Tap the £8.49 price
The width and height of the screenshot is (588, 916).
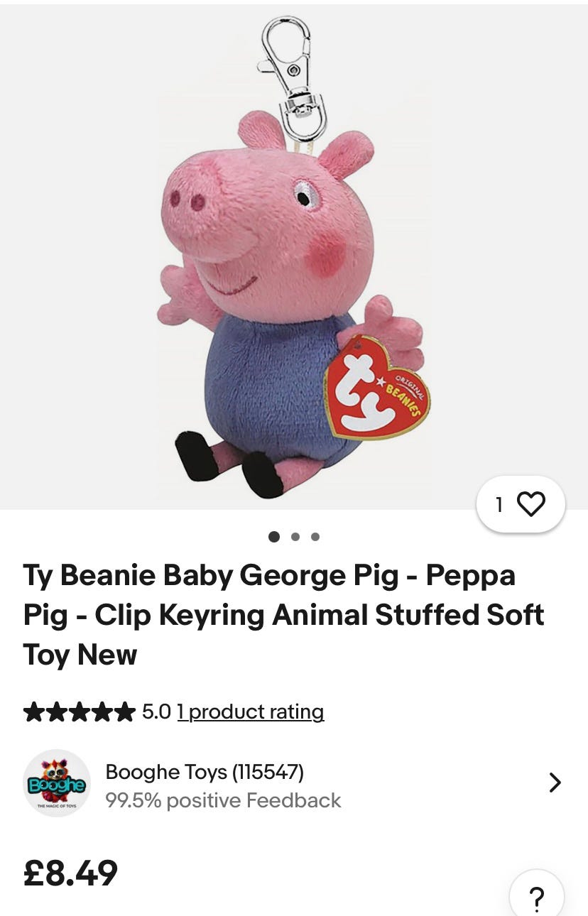click(x=70, y=873)
